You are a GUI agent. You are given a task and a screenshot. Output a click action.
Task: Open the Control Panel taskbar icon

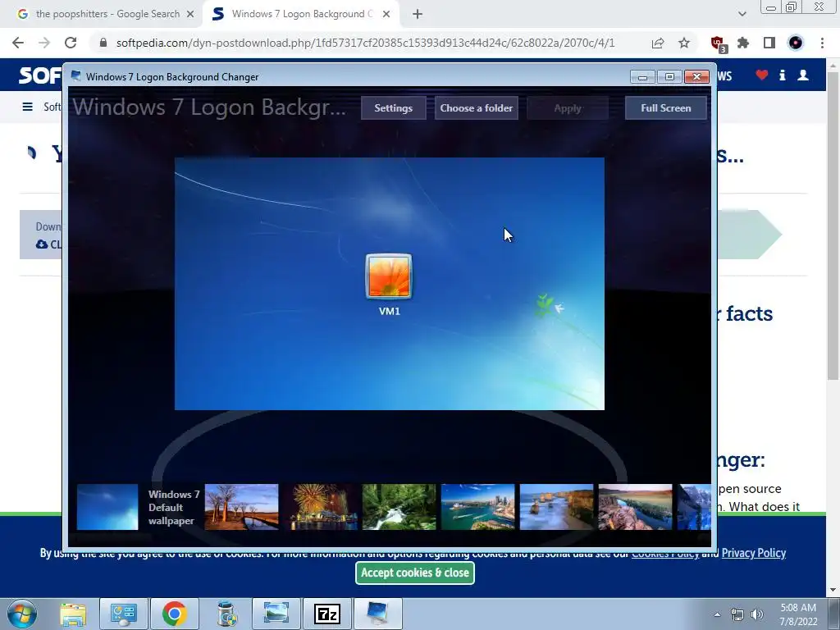(124, 614)
